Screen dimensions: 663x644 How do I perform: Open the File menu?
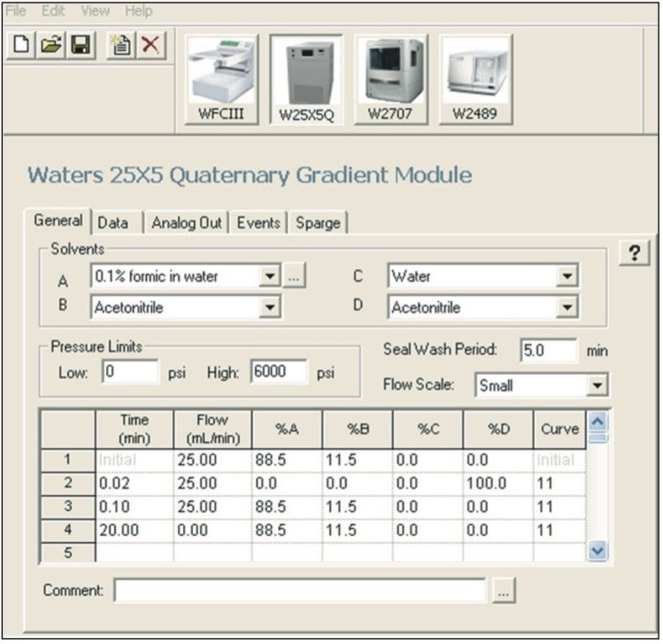16,11
